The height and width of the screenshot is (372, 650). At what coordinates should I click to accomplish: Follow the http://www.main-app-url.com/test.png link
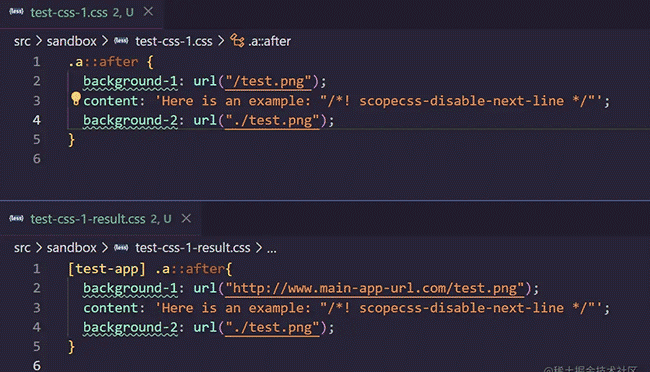point(375,288)
